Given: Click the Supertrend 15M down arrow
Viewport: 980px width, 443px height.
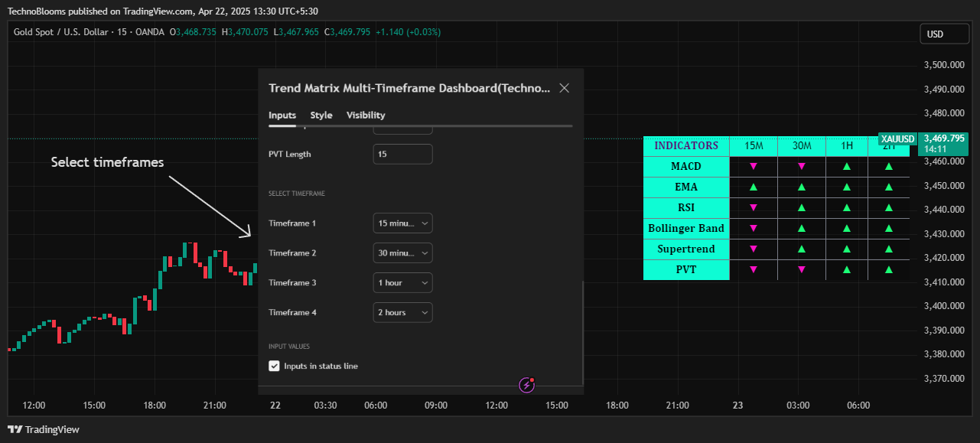Looking at the screenshot, I should coord(754,249).
